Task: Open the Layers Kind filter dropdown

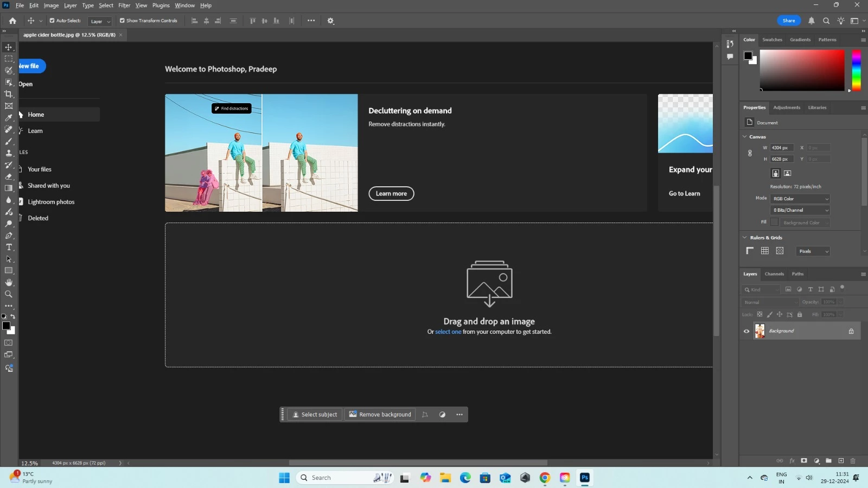Action: click(x=762, y=289)
